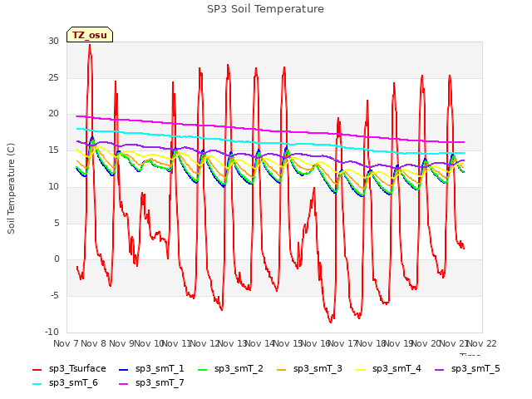Click the Nov 22 x-axis tick label
532x399 pixels.
pyautogui.click(x=481, y=343)
